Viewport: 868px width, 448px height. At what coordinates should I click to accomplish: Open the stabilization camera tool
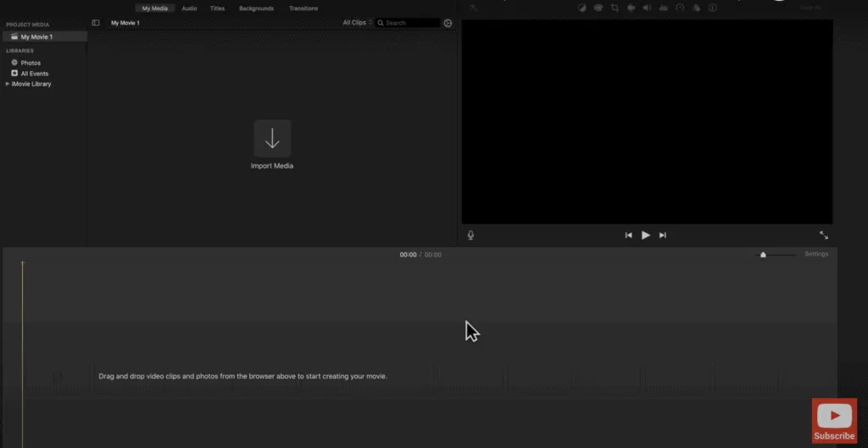tap(631, 8)
